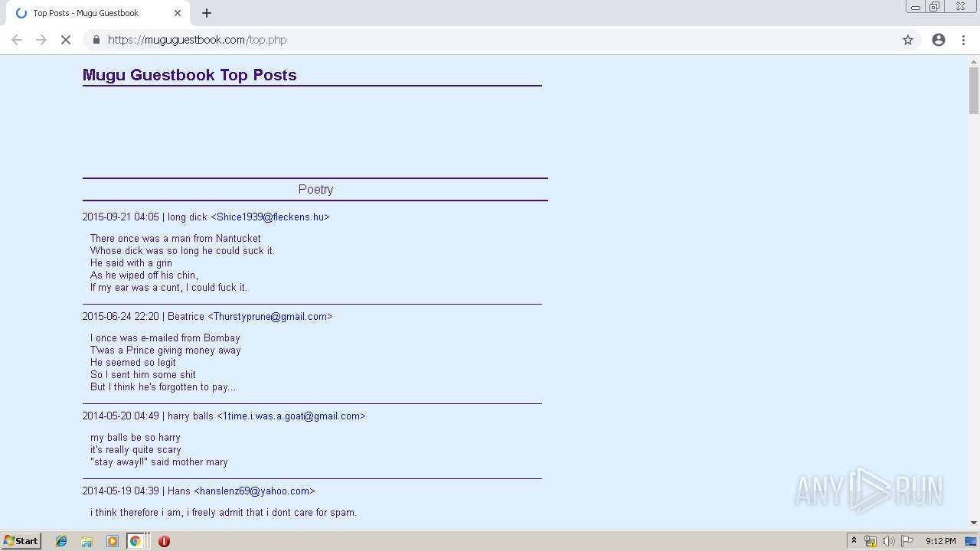This screenshot has height=551, width=980.
Task: Show hidden tray icons arrow
Action: (854, 540)
